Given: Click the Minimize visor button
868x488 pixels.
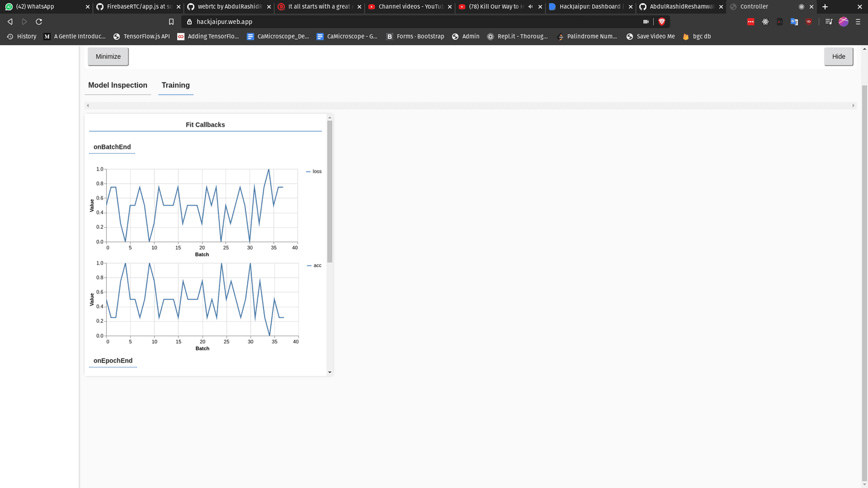Looking at the screenshot, I should coord(108,57).
